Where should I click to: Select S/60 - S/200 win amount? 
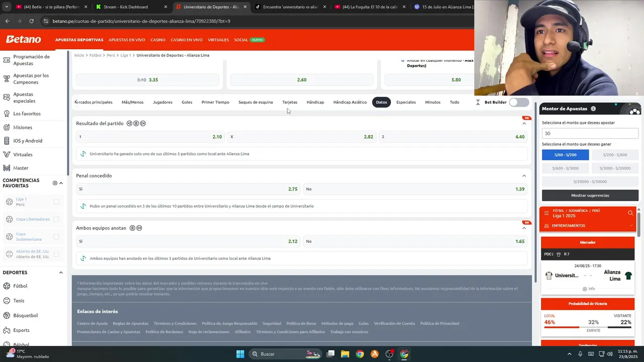coord(565,155)
